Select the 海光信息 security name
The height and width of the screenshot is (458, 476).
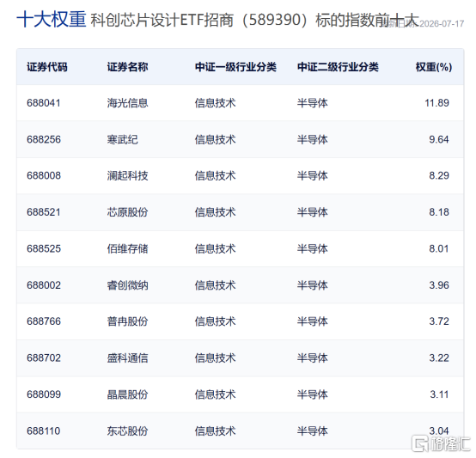[127, 103]
